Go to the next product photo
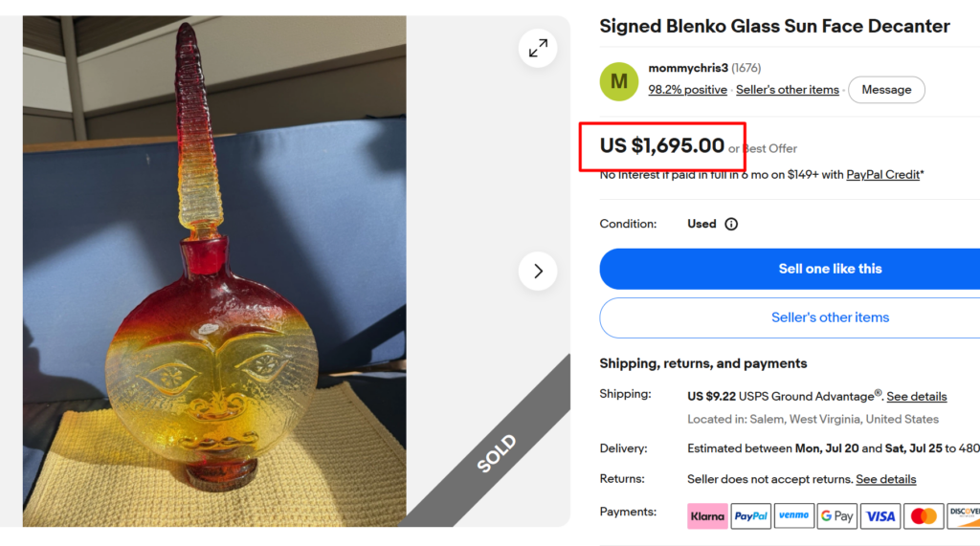 (x=538, y=272)
